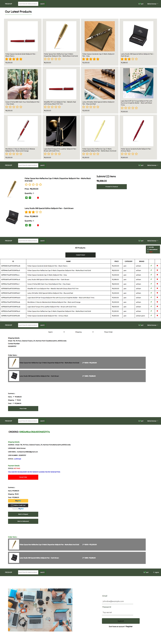Delete the Lapis Bard Torque Artis Leather row

pos(157,306)
